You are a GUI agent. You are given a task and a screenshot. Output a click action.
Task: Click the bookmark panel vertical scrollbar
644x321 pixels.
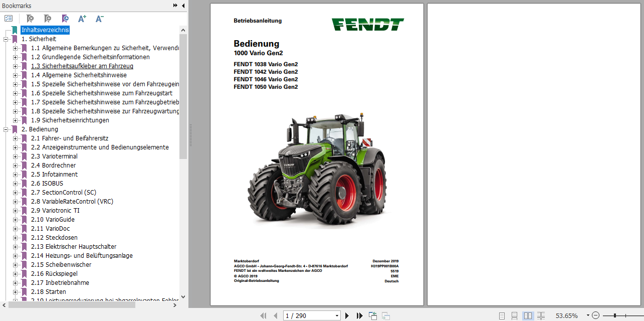point(183,96)
